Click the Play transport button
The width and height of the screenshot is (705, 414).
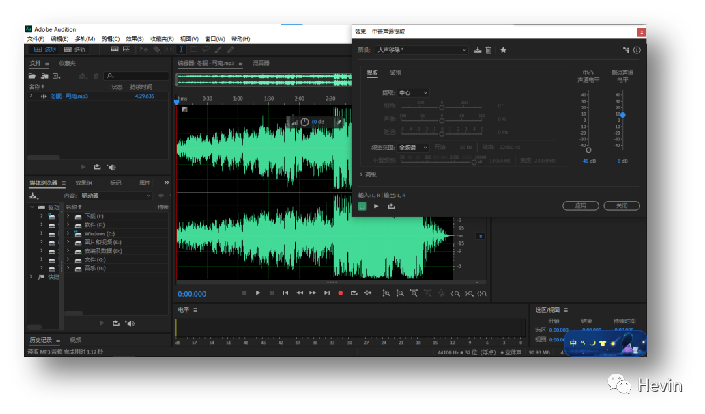click(x=258, y=293)
